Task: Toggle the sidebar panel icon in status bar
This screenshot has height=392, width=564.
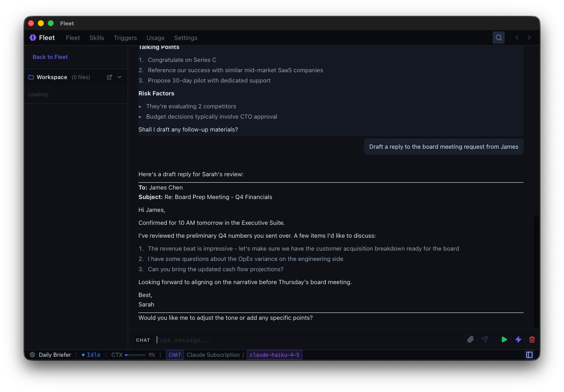Action: [x=529, y=355]
